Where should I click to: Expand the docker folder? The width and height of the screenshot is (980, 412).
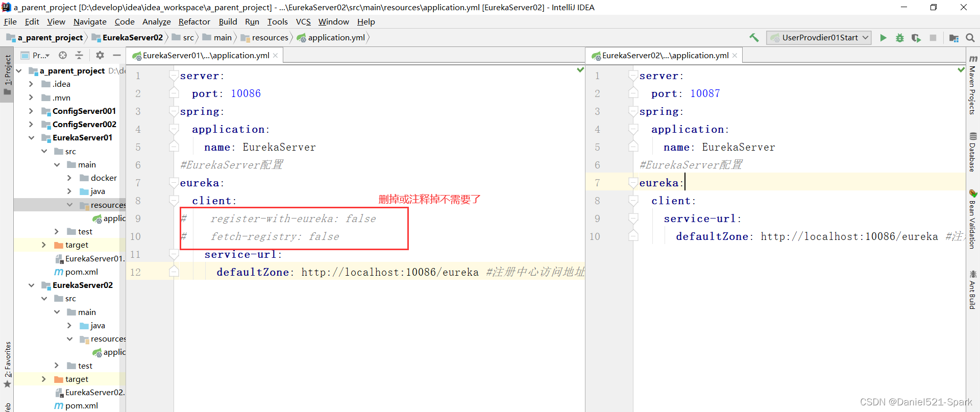click(x=69, y=178)
